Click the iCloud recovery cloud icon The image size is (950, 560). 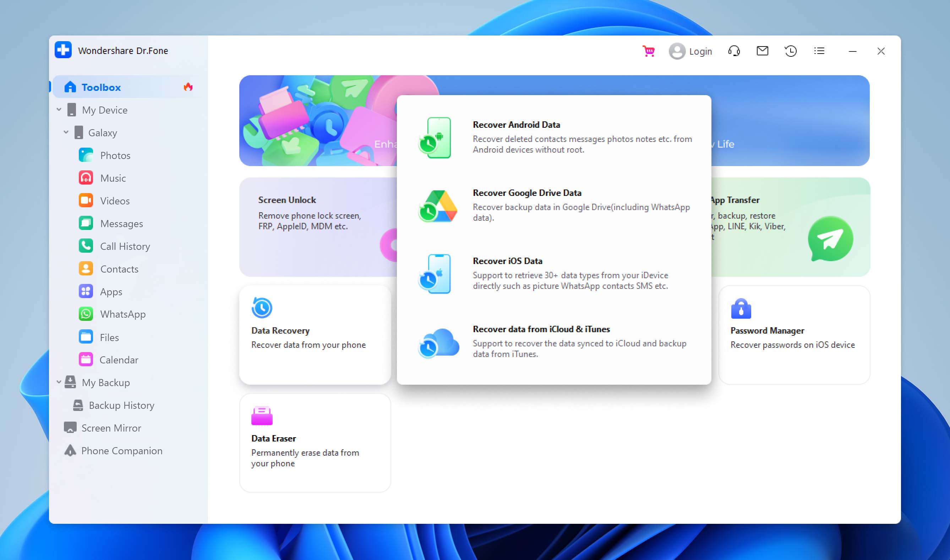(438, 343)
